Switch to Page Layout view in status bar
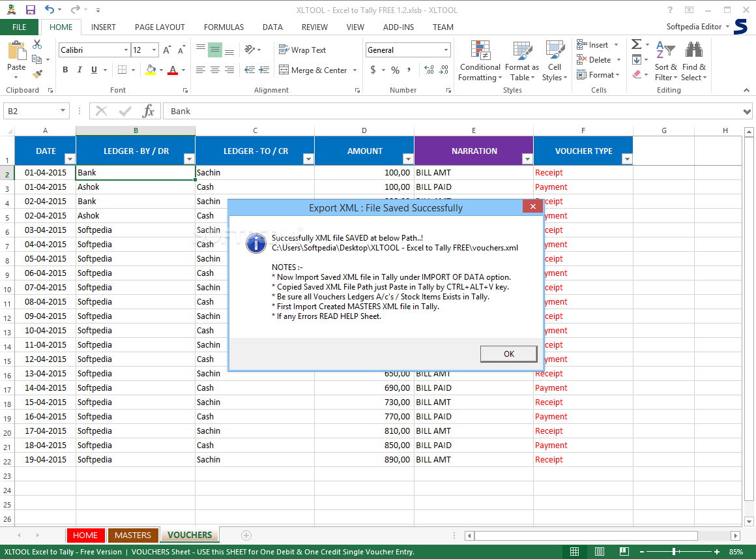 click(600, 551)
